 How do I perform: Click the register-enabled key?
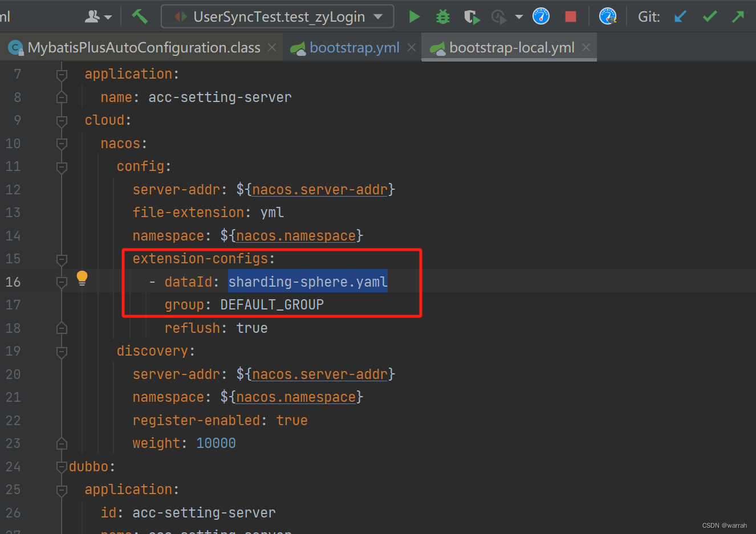(x=196, y=420)
